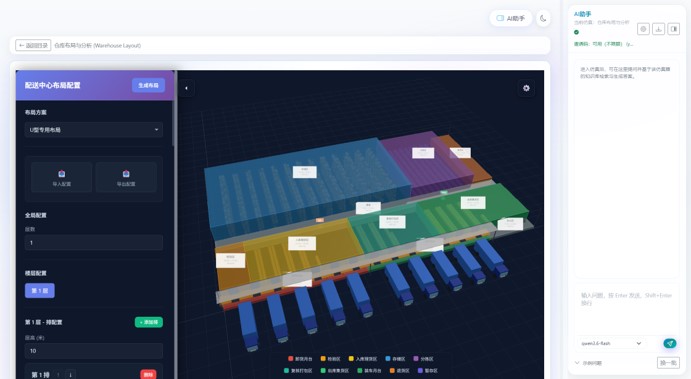Image resolution: width=691 pixels, height=379 pixels.
Task: Click the green add row button
Action: click(149, 322)
